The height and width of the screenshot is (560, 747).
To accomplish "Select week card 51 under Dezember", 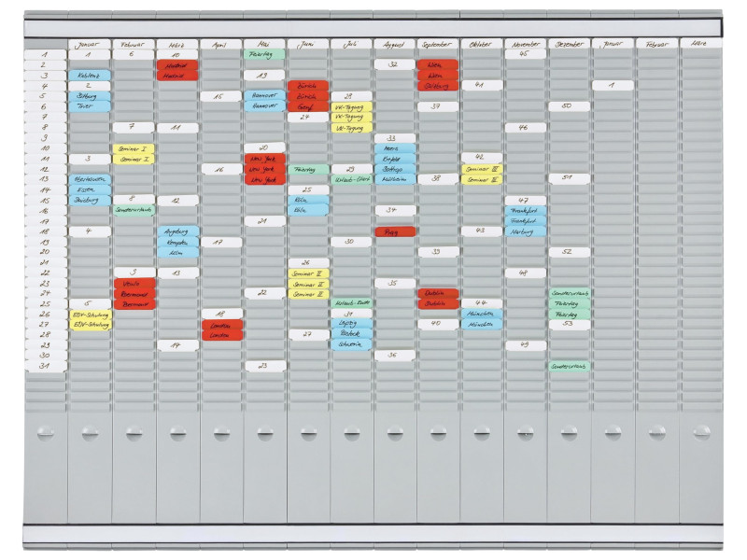I will click(x=569, y=178).
